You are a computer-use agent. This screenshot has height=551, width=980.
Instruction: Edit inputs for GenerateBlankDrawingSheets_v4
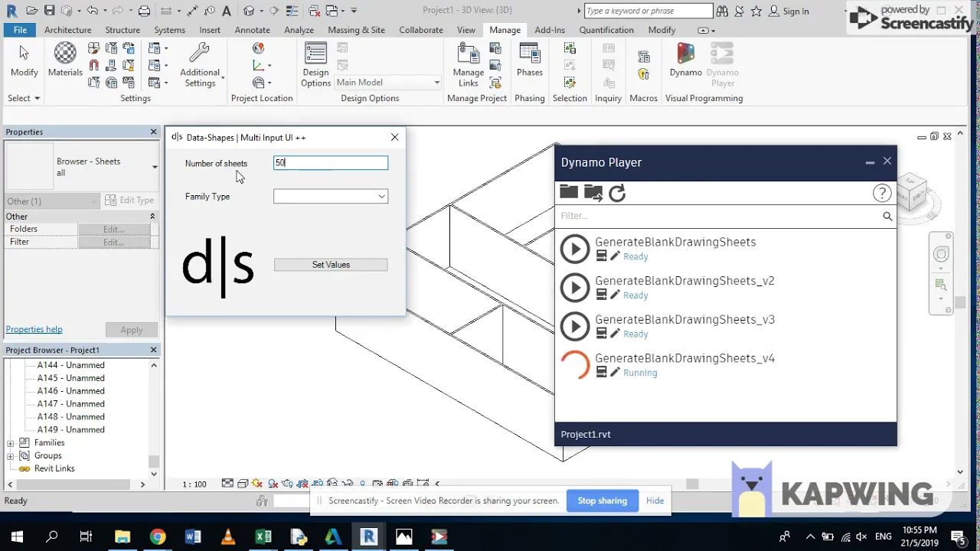602,373
